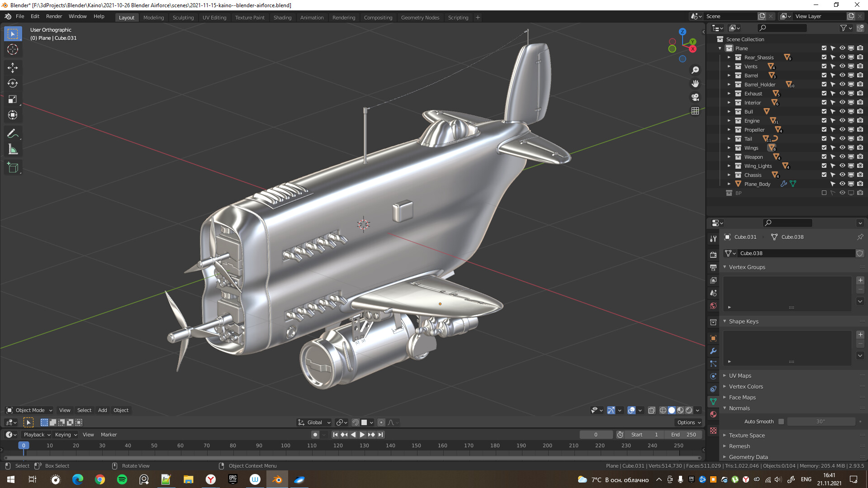
Task: Uncheck the Wings collection checkbox
Action: (x=824, y=148)
